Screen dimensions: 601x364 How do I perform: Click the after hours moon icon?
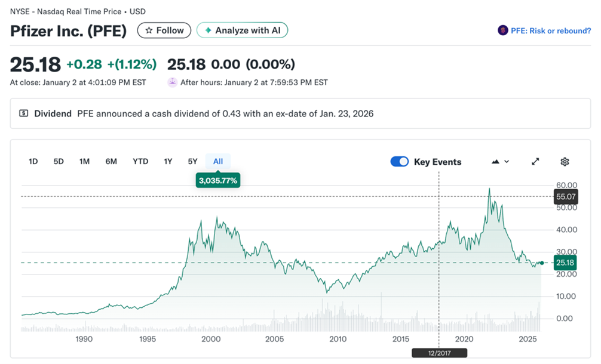click(172, 82)
